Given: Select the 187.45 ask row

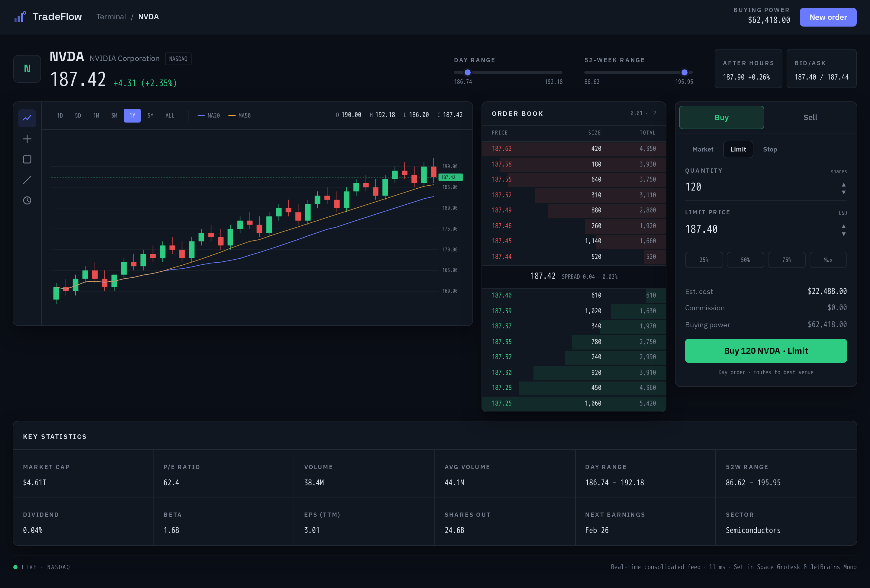Looking at the screenshot, I should point(574,241).
